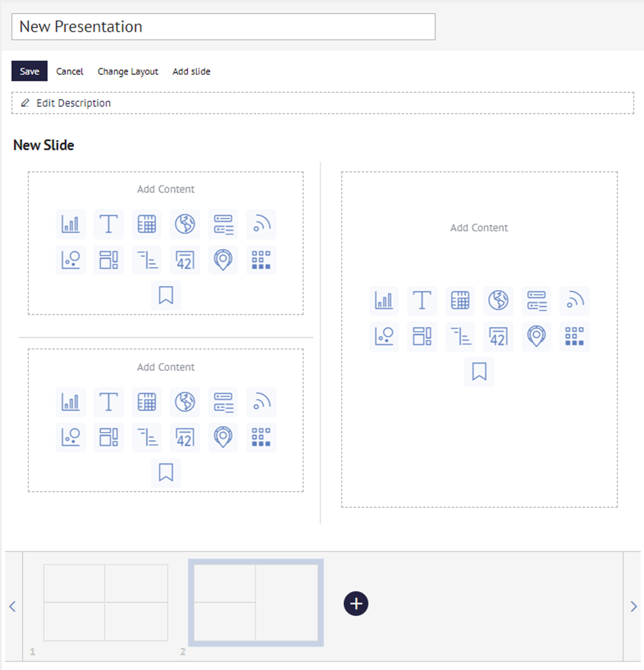This screenshot has height=670, width=644.
Task: Add hierarchy tree icon in top-left panel
Action: click(x=147, y=260)
